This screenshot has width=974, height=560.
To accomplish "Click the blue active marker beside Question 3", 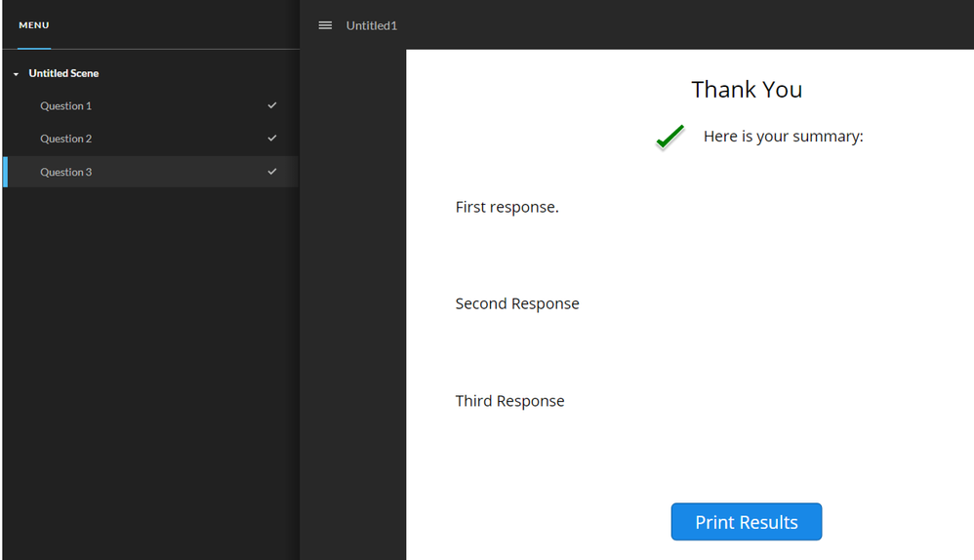I will pyautogui.click(x=5, y=172).
